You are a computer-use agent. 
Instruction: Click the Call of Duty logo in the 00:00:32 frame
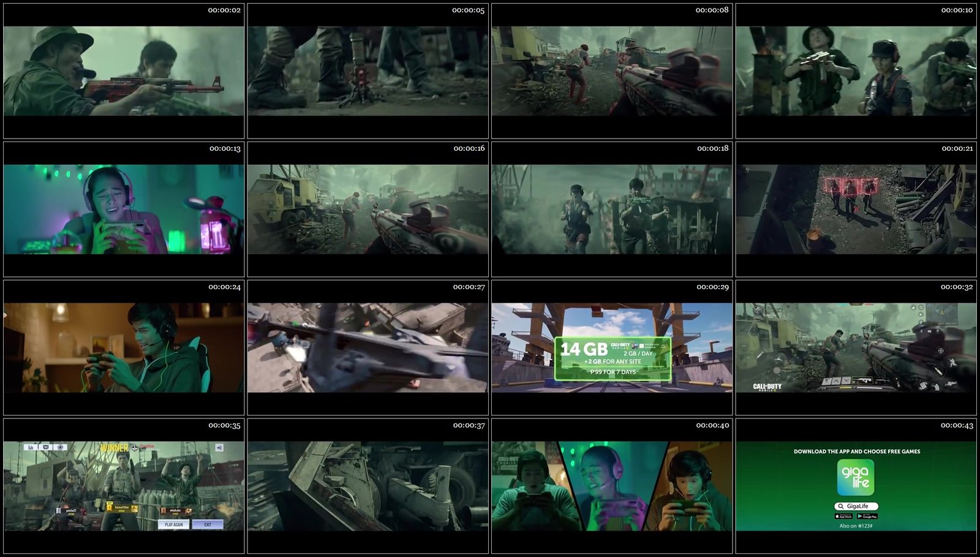click(767, 387)
